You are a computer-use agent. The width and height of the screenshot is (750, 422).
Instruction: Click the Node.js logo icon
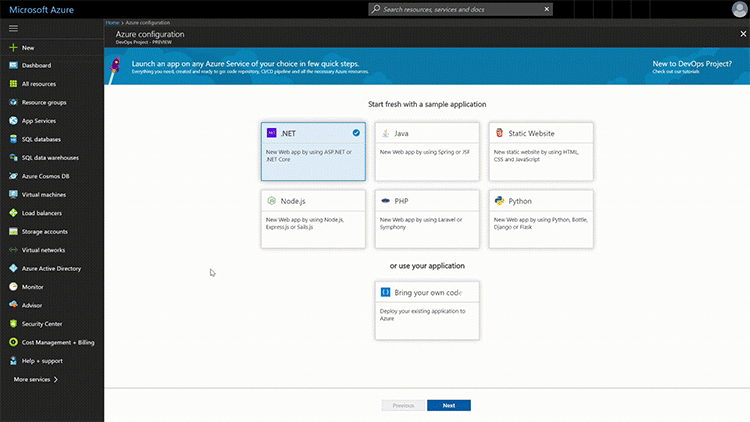click(x=271, y=201)
